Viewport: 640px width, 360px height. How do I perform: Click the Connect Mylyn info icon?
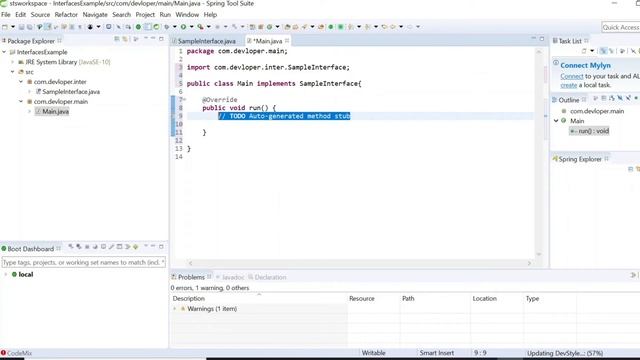[556, 62]
